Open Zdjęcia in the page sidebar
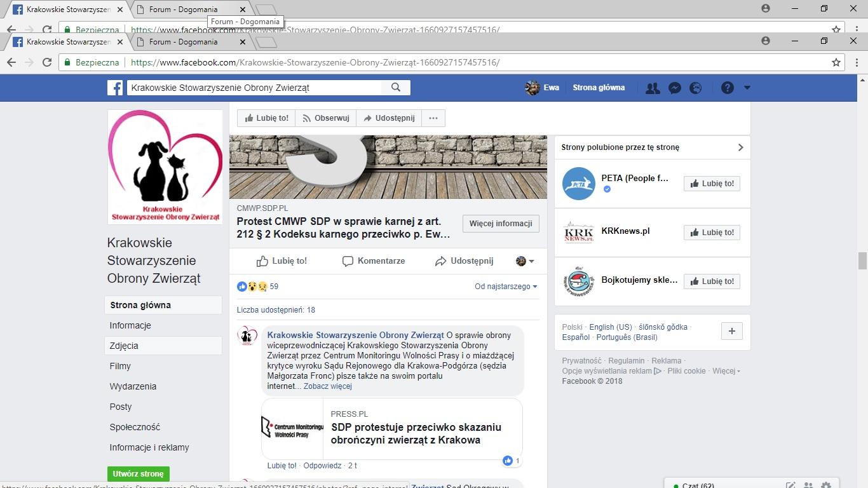 pos(124,346)
